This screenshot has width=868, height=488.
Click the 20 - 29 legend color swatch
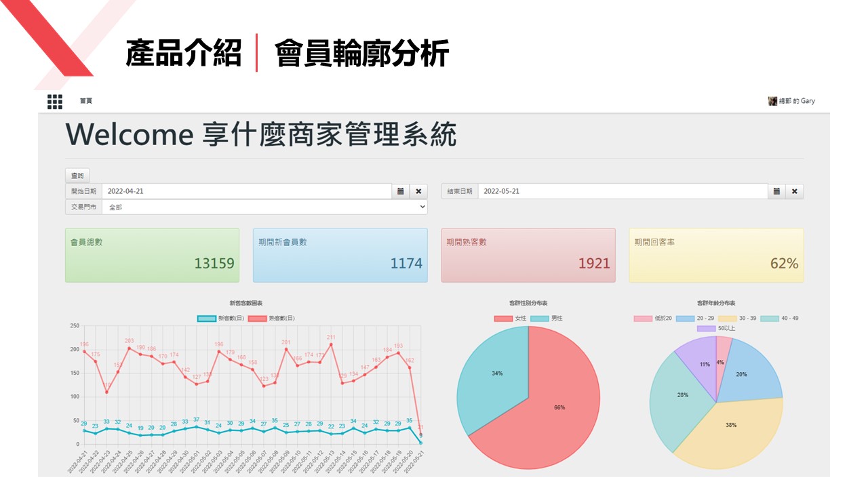pos(686,319)
